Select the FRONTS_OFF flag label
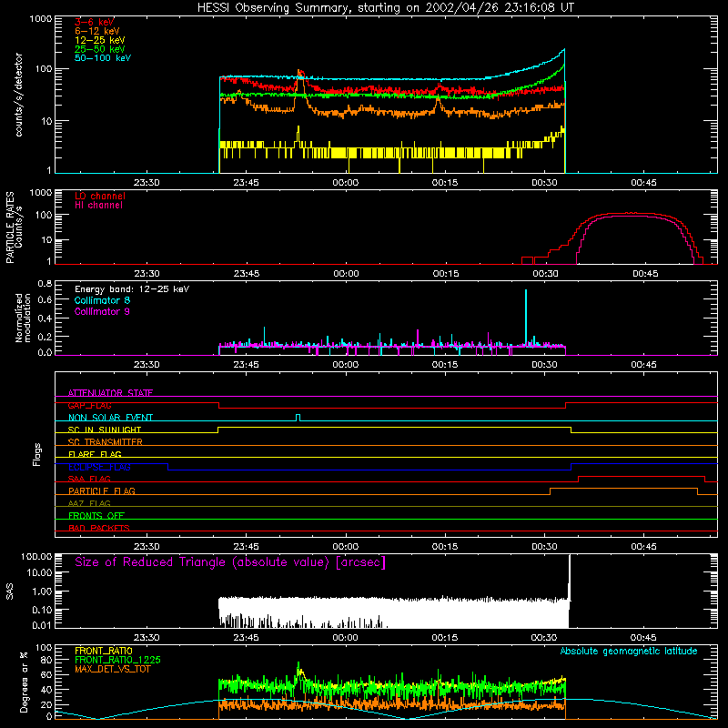The width and height of the screenshot is (728, 728). 96,516
